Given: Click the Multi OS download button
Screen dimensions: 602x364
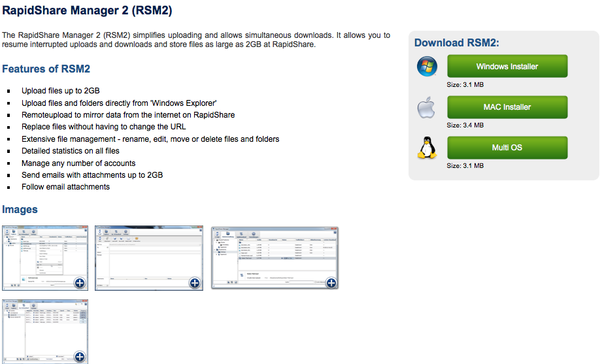Looking at the screenshot, I should (x=507, y=148).
